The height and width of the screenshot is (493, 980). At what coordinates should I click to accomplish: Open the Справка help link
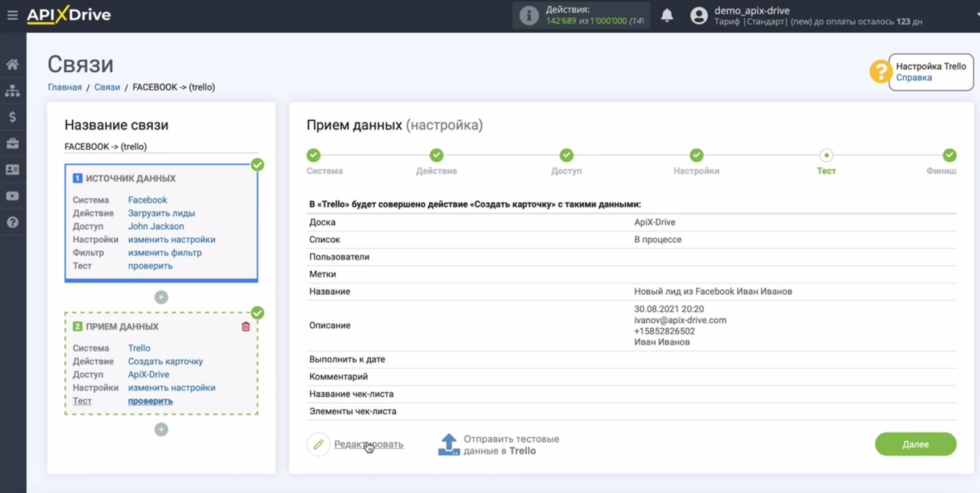pyautogui.click(x=914, y=78)
